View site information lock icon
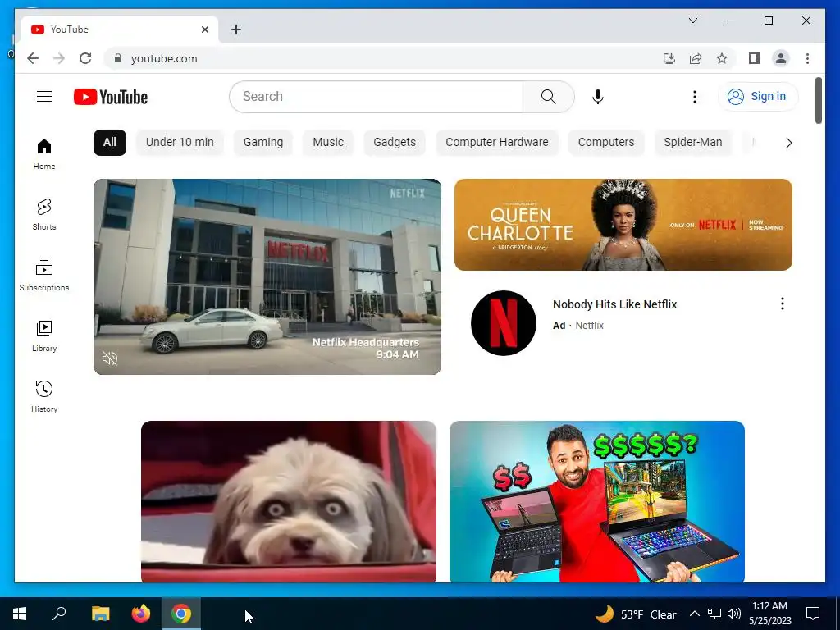This screenshot has width=840, height=630. tap(118, 58)
